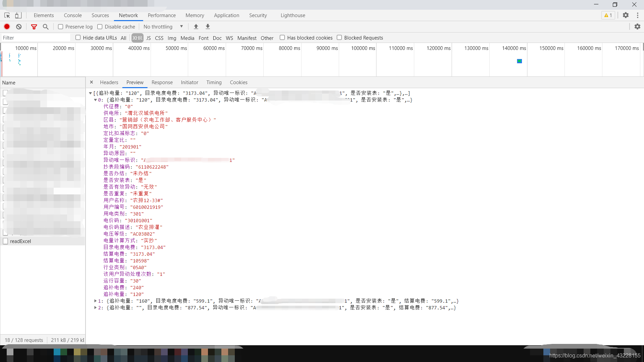Expand array item 1 in preview

click(96, 301)
